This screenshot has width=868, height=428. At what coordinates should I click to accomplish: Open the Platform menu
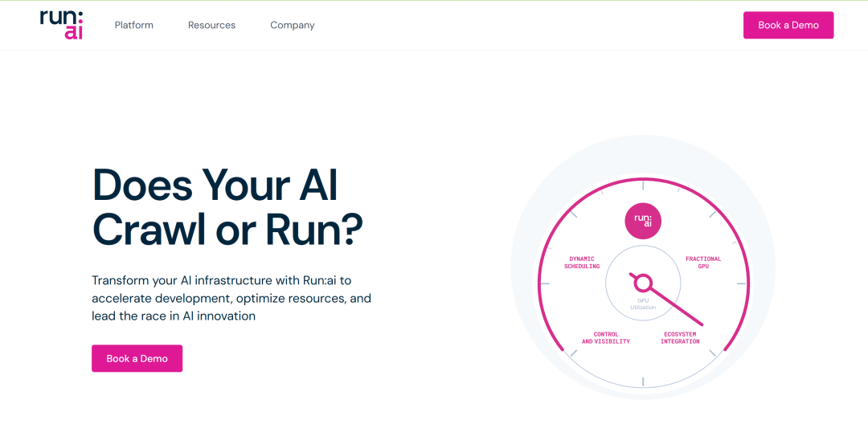pos(134,25)
